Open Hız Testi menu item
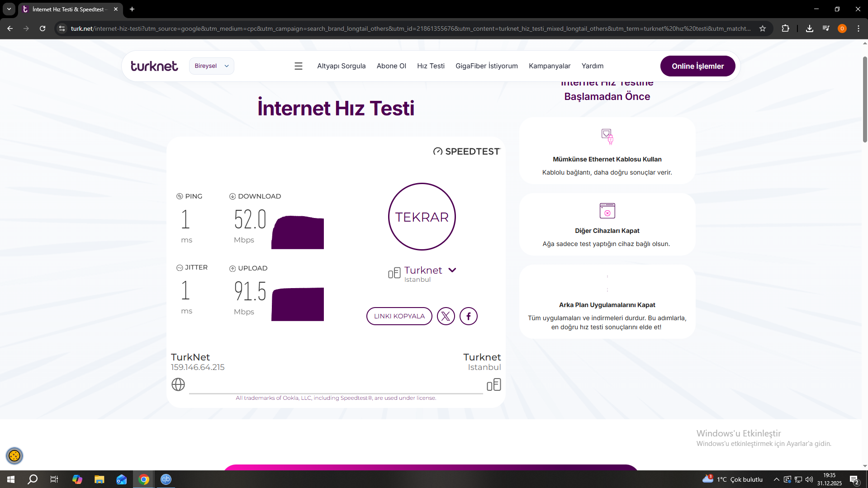 pos(431,66)
